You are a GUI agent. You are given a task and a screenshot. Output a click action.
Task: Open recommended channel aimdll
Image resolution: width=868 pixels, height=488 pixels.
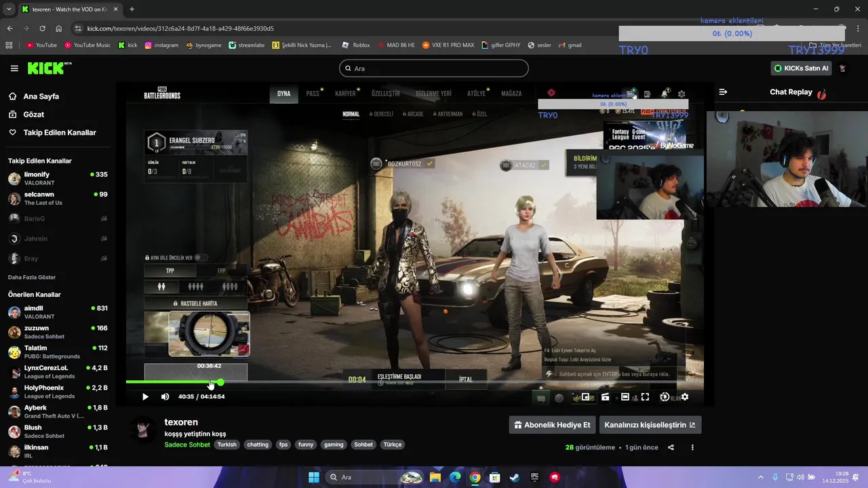tap(58, 312)
